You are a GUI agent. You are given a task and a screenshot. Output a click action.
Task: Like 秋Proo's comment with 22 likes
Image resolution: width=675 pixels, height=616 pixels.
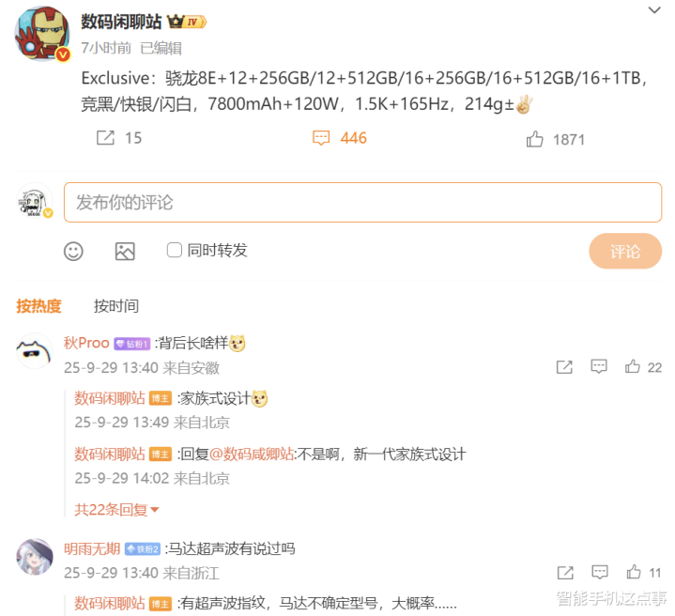633,366
